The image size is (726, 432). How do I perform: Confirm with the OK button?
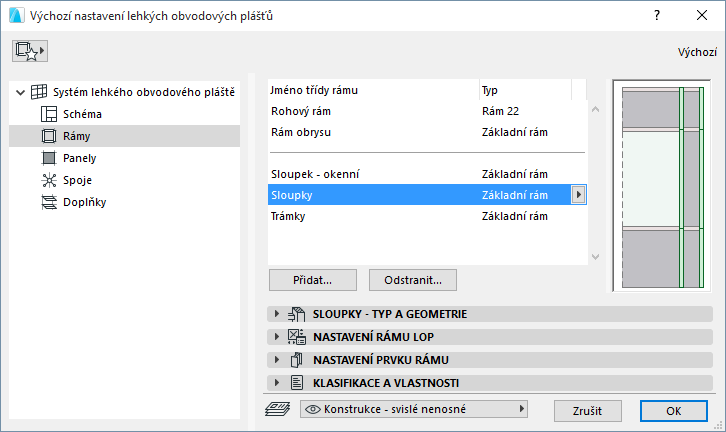(x=673, y=410)
